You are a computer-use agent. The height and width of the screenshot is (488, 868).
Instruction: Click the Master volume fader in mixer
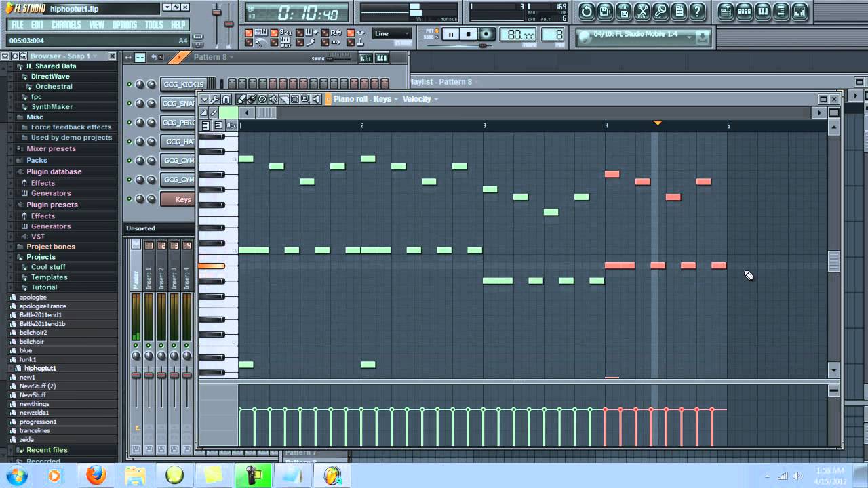coord(136,374)
